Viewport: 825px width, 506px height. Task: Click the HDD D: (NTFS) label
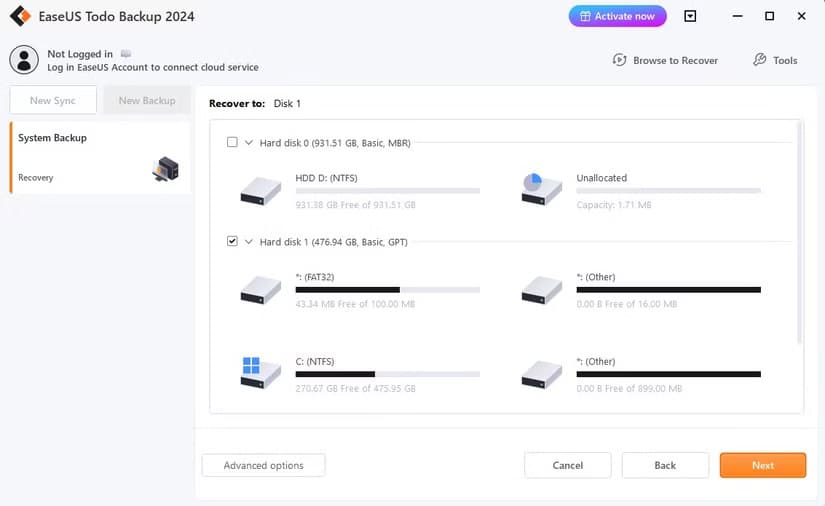326,178
